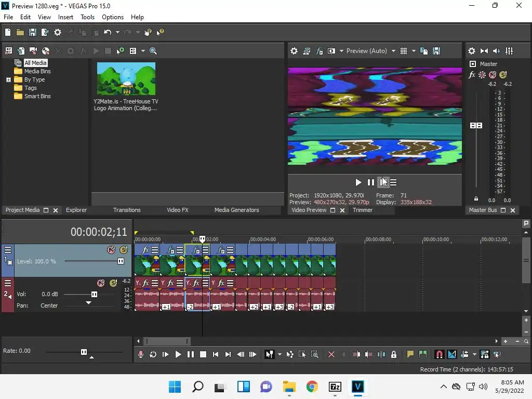Click the audio track Vol slider handle
This screenshot has height=399, width=532.
pos(95,294)
